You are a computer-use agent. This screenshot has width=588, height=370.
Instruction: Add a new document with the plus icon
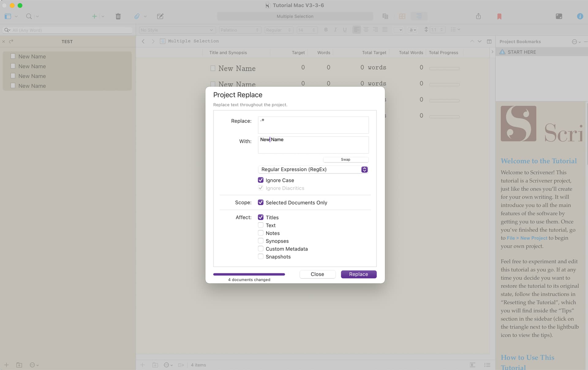pyautogui.click(x=94, y=16)
